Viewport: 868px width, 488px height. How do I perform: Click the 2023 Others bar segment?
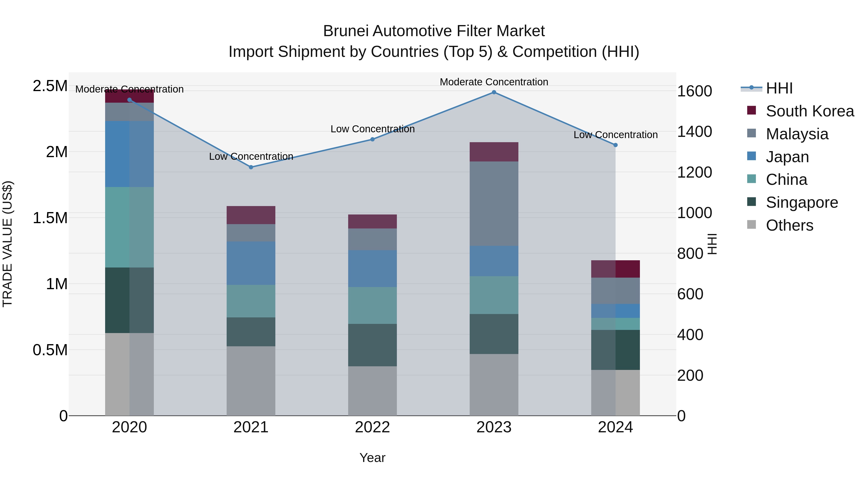tap(494, 385)
